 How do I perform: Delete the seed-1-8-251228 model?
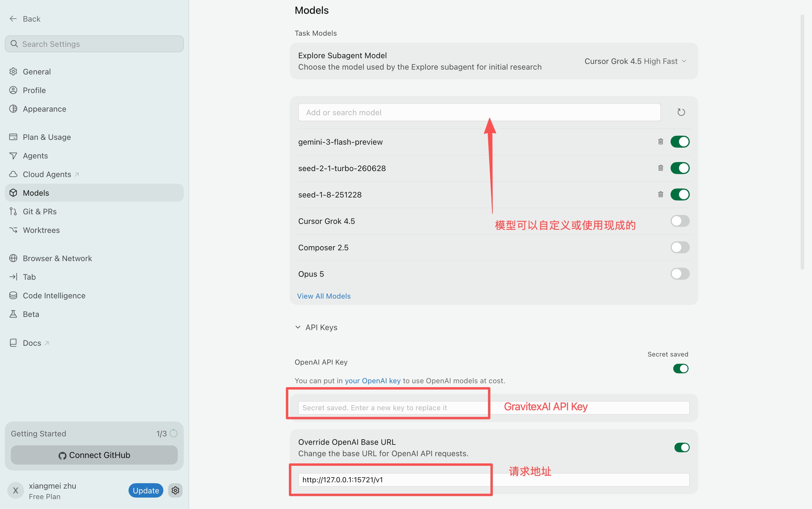(660, 194)
